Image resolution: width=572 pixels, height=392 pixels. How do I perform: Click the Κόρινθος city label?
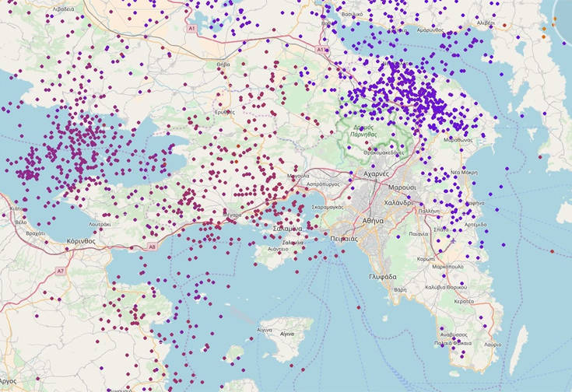coord(81,242)
